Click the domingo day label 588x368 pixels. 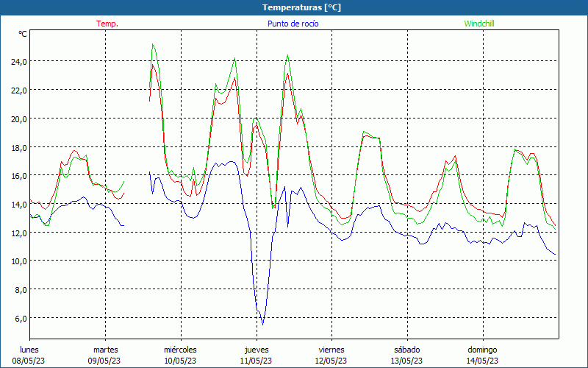[x=482, y=350]
